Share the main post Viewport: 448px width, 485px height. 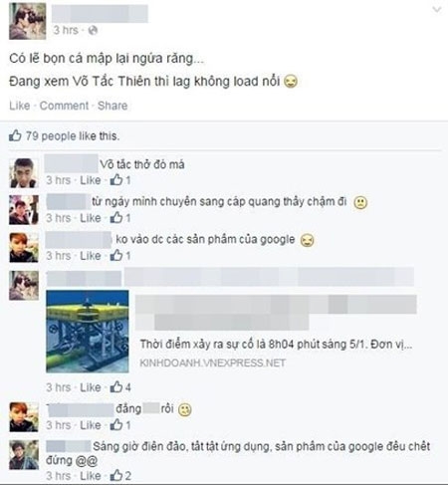pyautogui.click(x=112, y=106)
